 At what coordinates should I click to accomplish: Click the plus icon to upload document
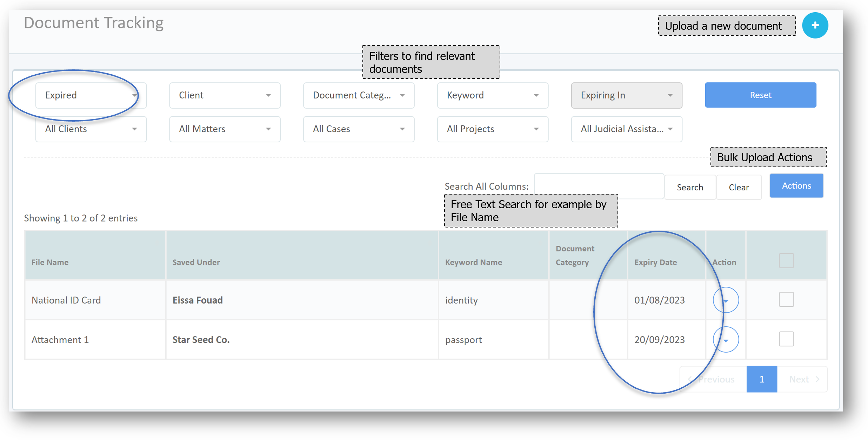815,25
